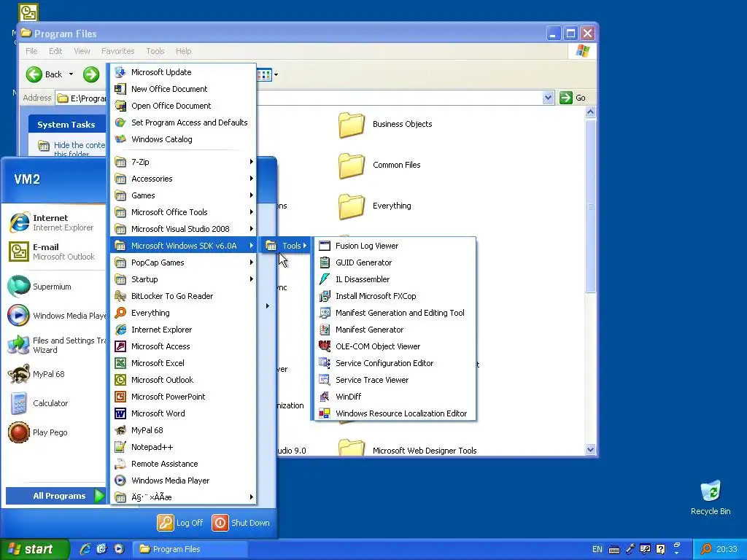Launch Manifest Generator icon
The width and height of the screenshot is (747, 560).
[x=325, y=330]
